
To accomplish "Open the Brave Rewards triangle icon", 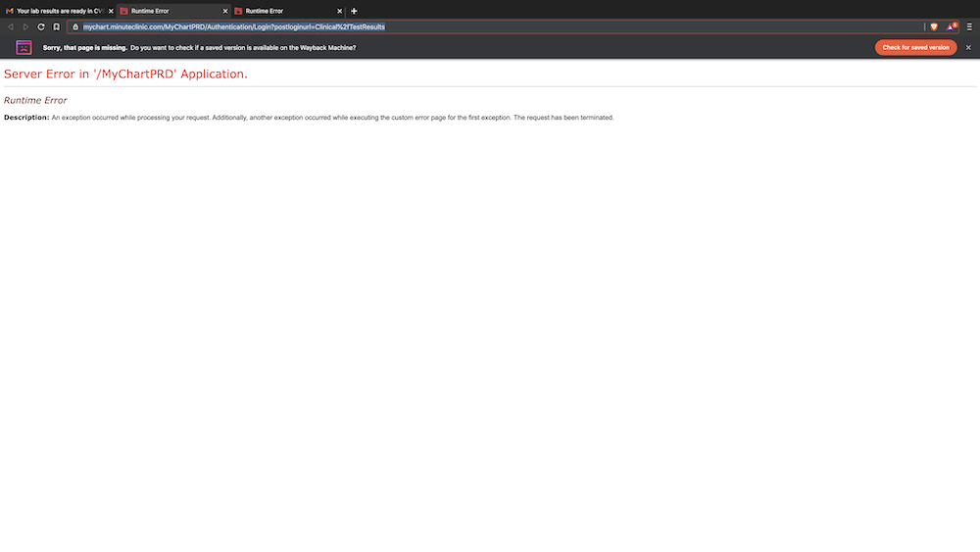I will (952, 26).
